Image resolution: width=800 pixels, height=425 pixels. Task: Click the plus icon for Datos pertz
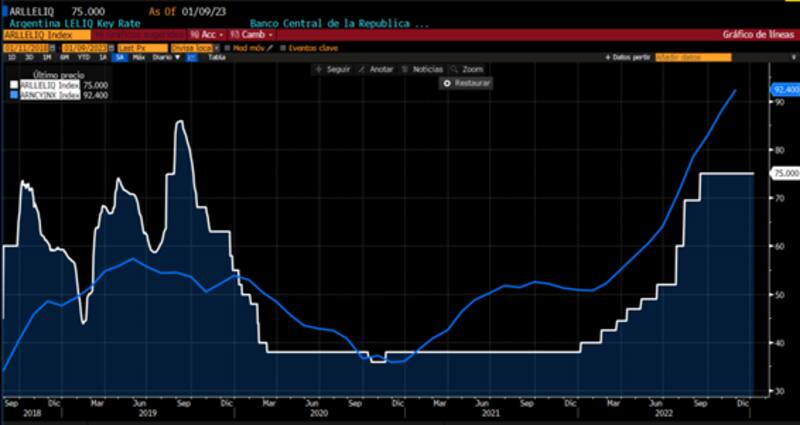607,57
